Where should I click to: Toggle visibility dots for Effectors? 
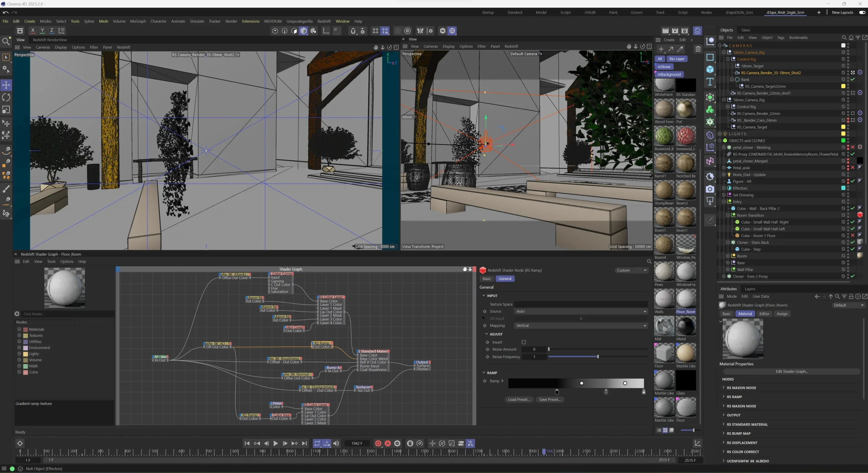coord(848,188)
